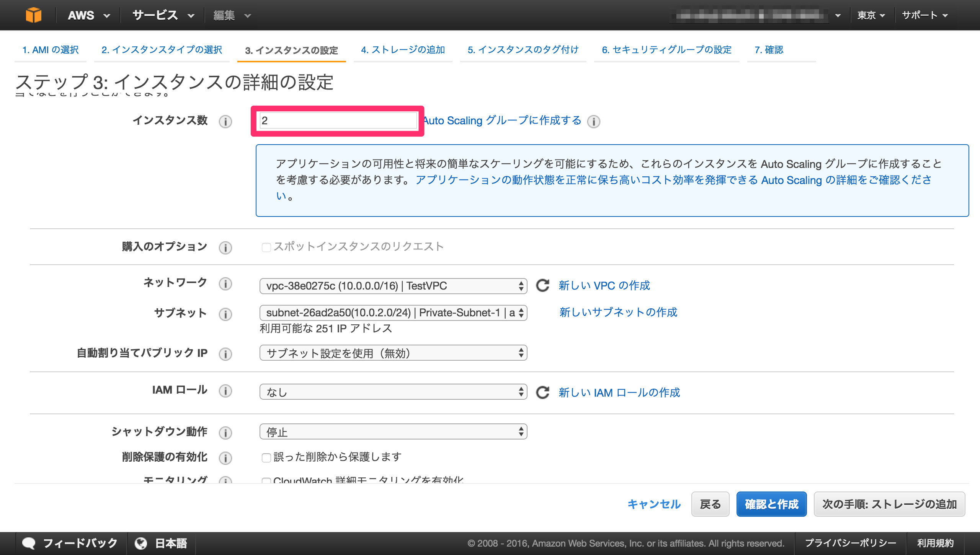
Task: Open info icon next to Auto Scaling link
Action: (594, 121)
